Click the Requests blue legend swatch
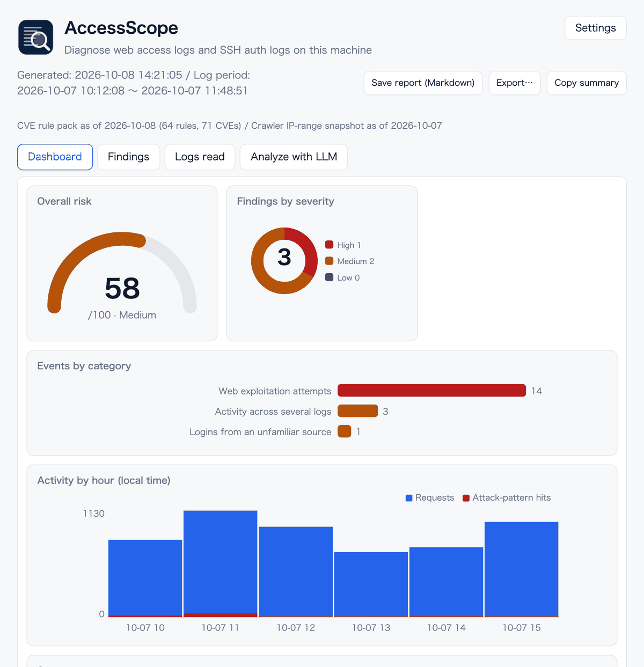This screenshot has height=667, width=644. tap(409, 498)
